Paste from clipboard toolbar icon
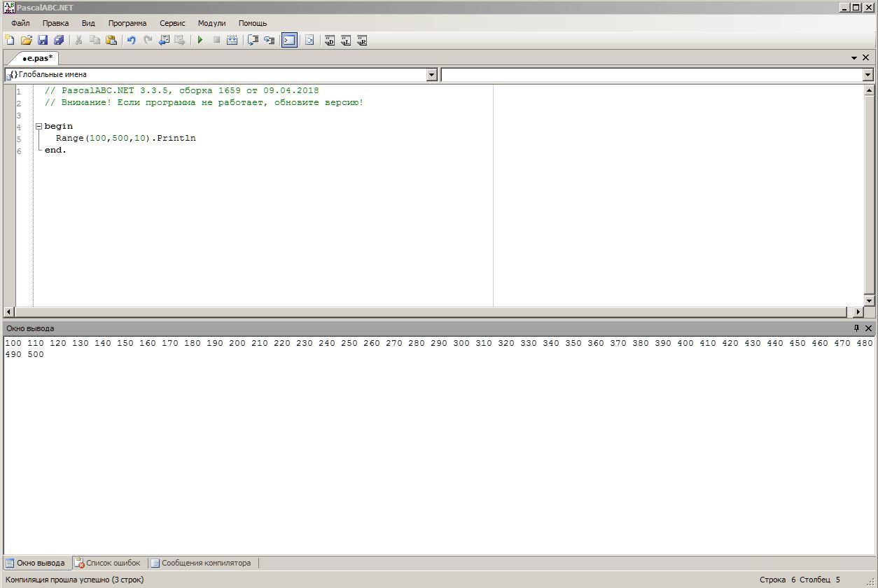Image resolution: width=878 pixels, height=588 pixels. pos(111,41)
